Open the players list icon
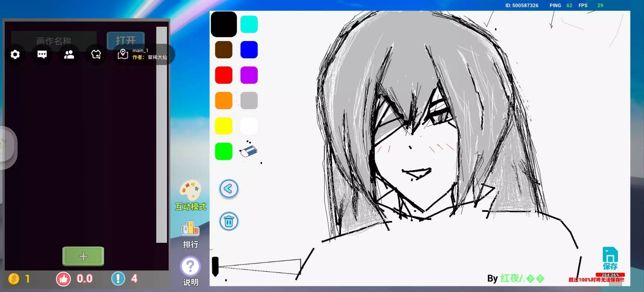The width and height of the screenshot is (644, 292). point(69,55)
